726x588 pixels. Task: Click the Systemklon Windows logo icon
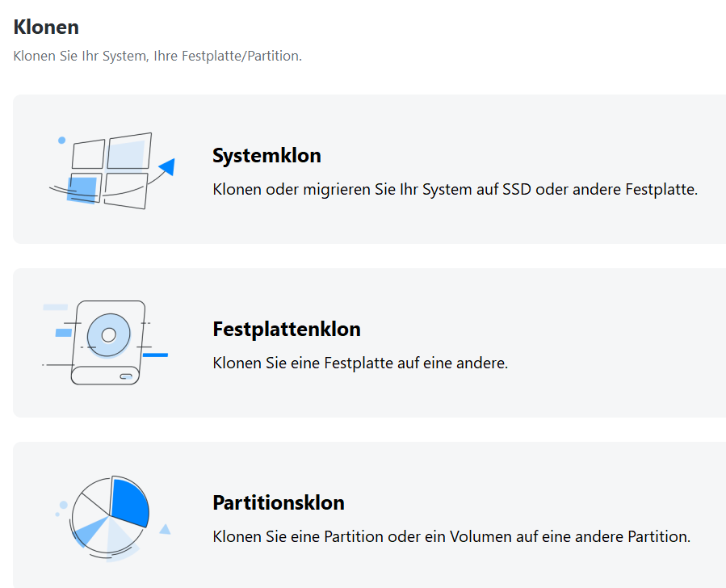click(109, 170)
